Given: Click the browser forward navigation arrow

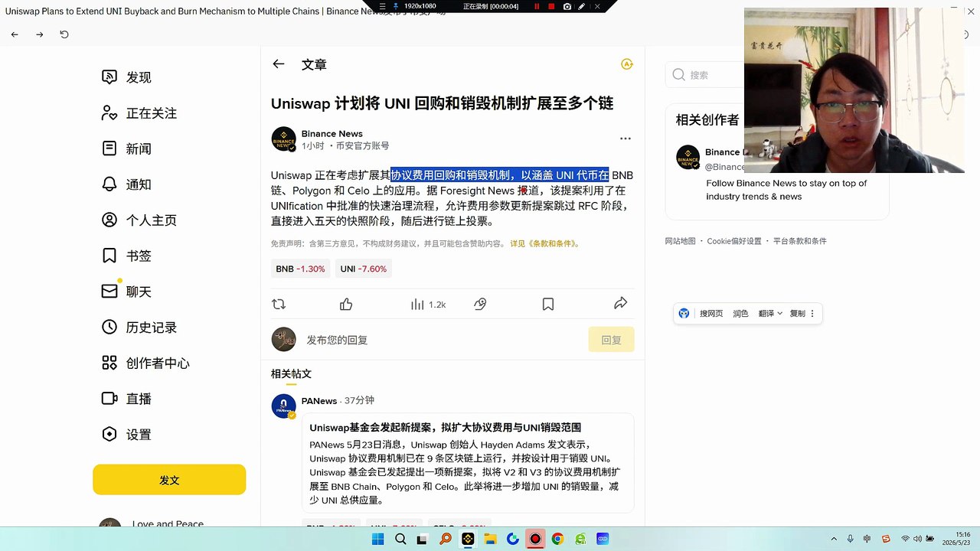Looking at the screenshot, I should (x=40, y=34).
